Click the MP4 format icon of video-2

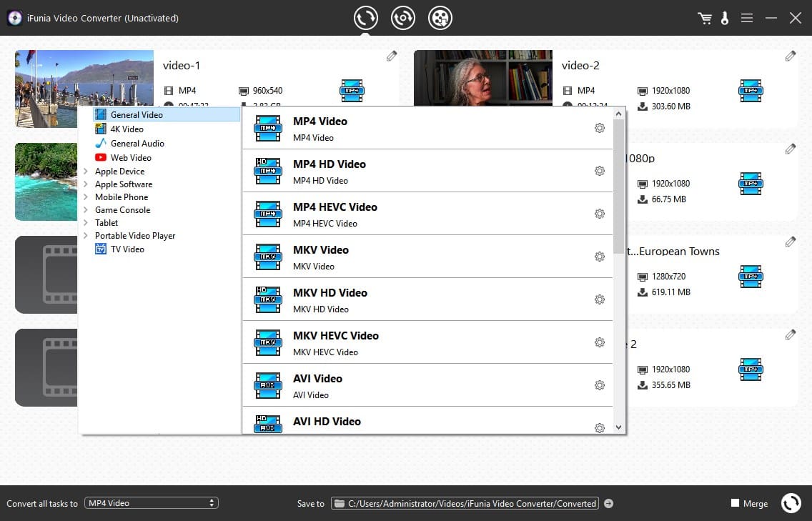(x=750, y=91)
